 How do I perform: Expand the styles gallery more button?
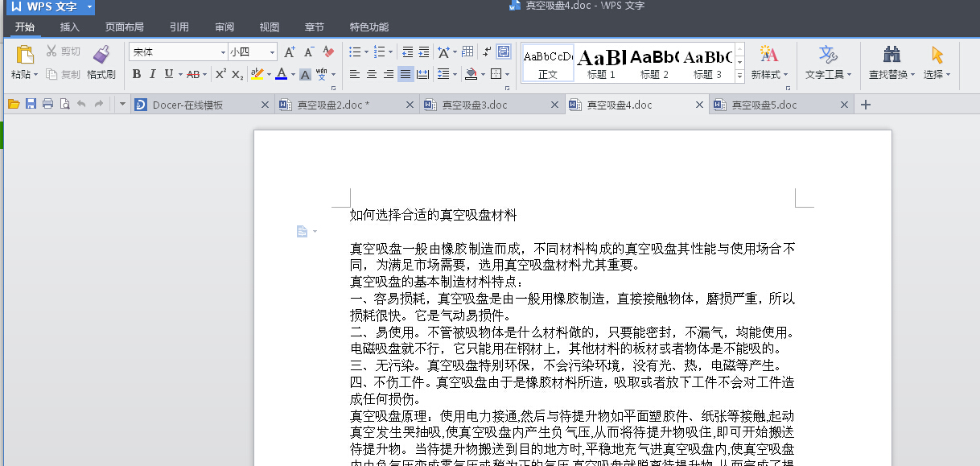click(x=739, y=76)
